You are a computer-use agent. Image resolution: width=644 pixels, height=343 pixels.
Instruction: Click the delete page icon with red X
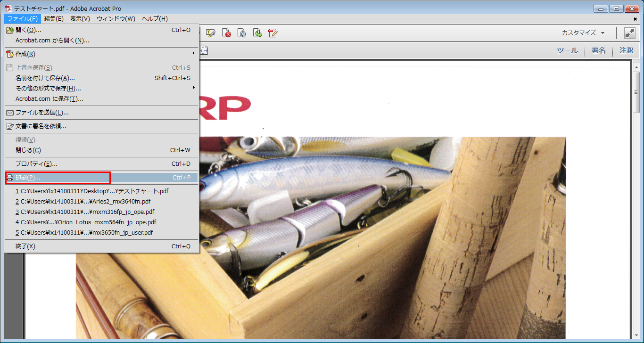226,33
